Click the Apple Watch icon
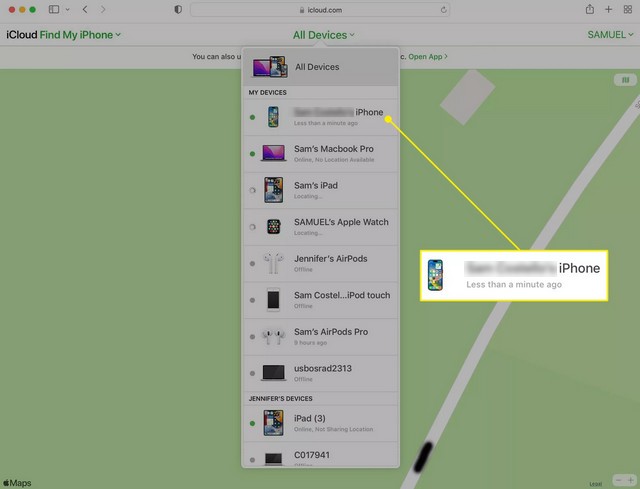The image size is (640, 489). [x=273, y=227]
